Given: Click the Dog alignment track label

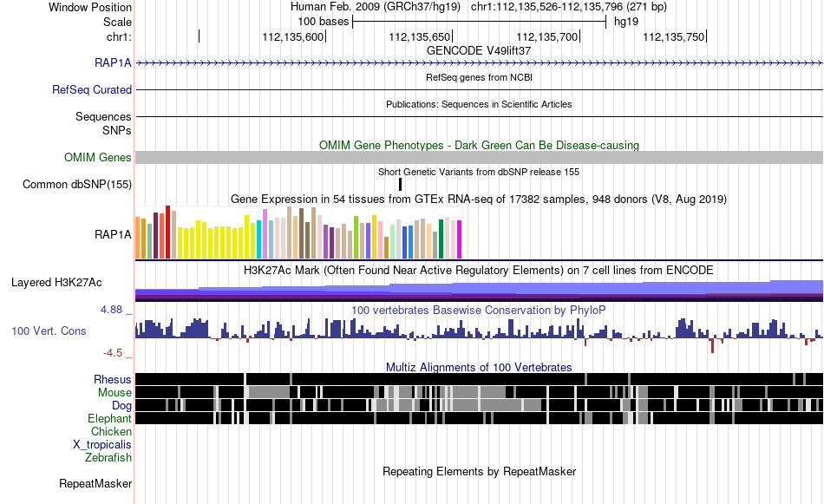Looking at the screenshot, I should click(x=121, y=406).
